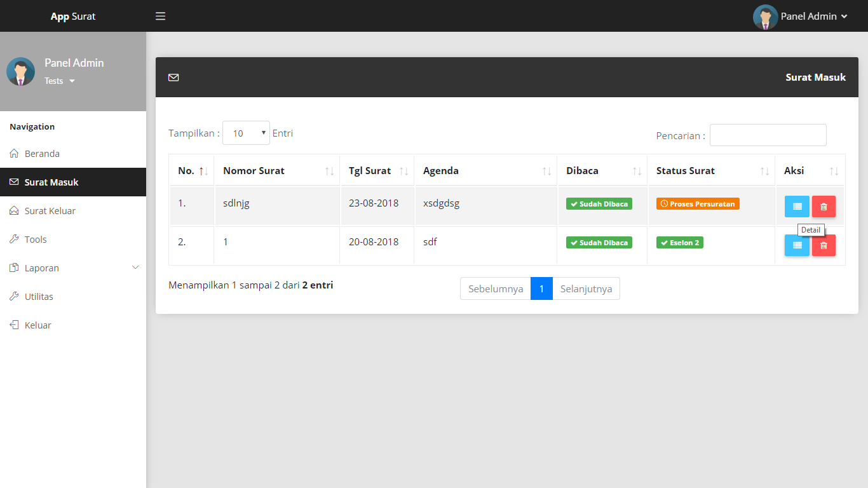The image size is (868, 488).
Task: Open Beranda from the navigation
Action: [x=42, y=154]
